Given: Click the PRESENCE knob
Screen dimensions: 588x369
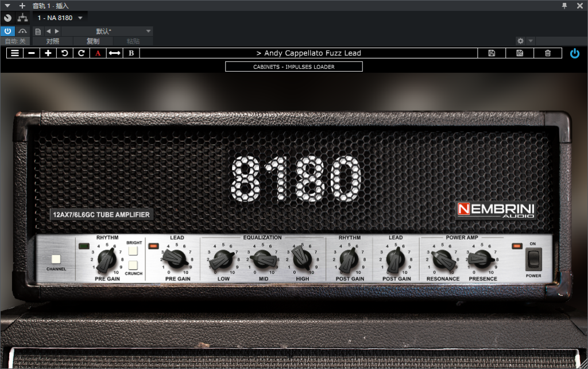Looking at the screenshot, I should [482, 258].
